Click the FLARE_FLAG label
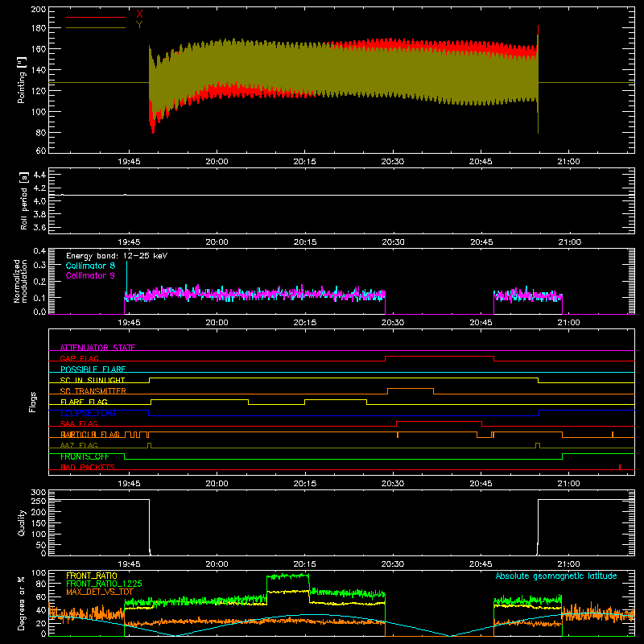Screen dimensions: 644x644 pos(84,402)
